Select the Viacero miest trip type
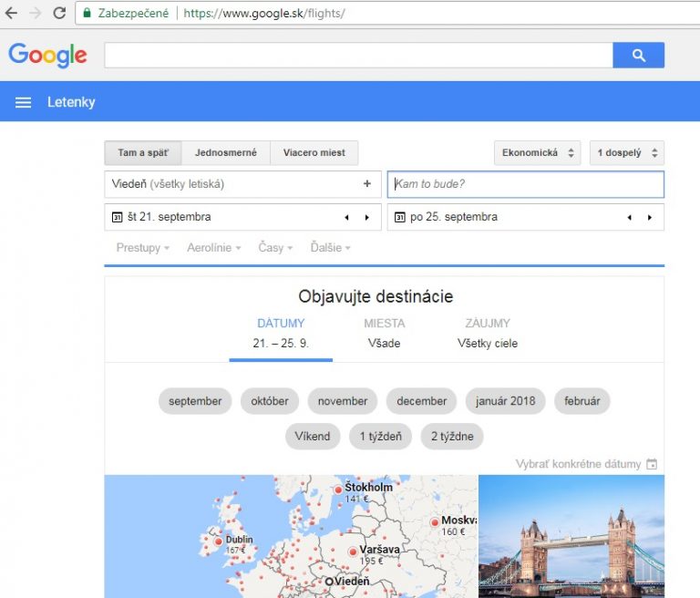The width and height of the screenshot is (700, 598). (x=314, y=153)
